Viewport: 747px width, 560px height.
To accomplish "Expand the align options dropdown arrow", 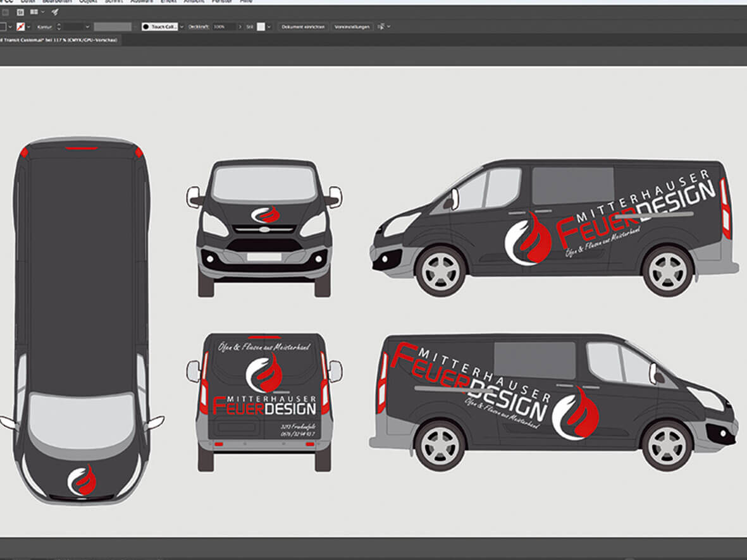I will coord(389,27).
